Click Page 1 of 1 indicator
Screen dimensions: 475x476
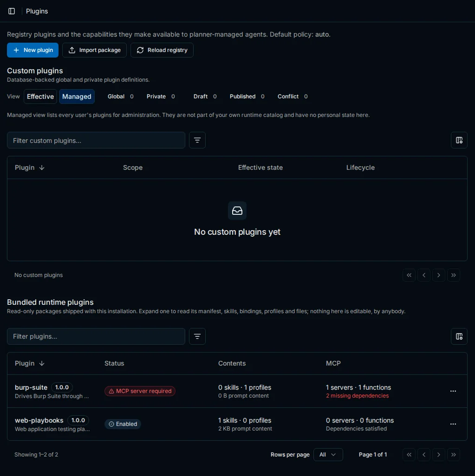[373, 455]
